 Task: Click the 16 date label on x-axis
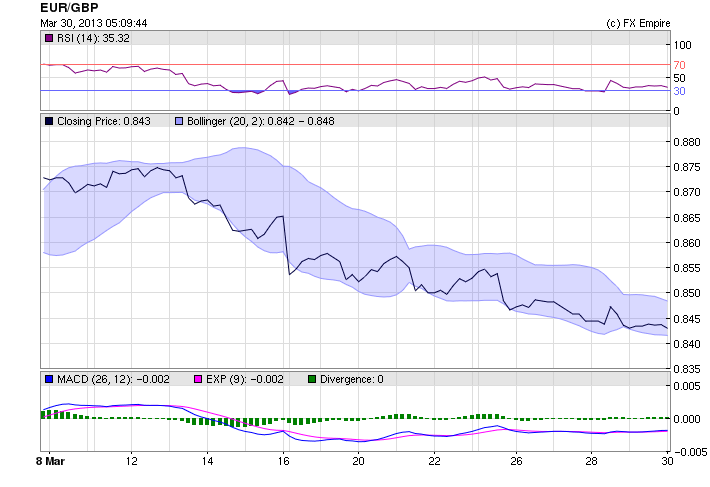point(283,462)
